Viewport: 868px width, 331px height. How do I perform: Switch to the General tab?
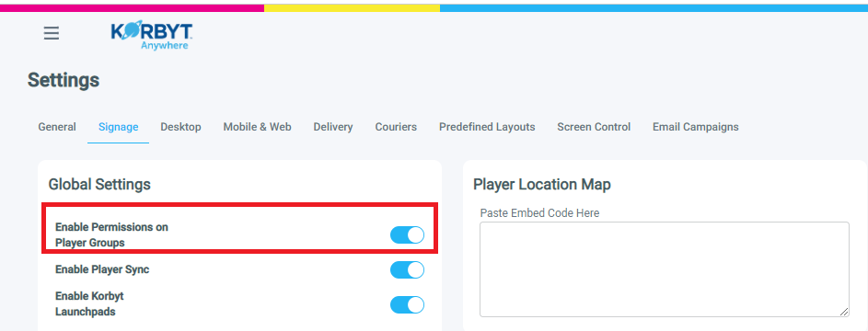tap(57, 127)
